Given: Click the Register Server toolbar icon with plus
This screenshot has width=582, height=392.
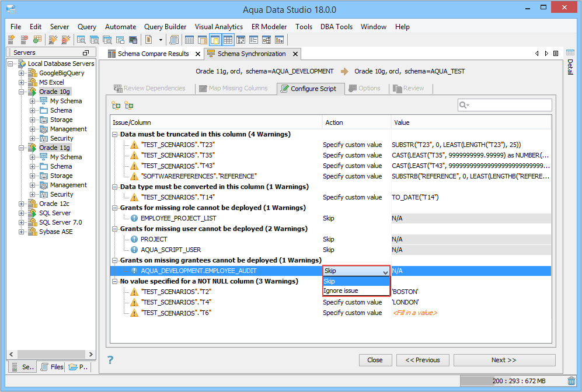Looking at the screenshot, I should tap(12, 40).
